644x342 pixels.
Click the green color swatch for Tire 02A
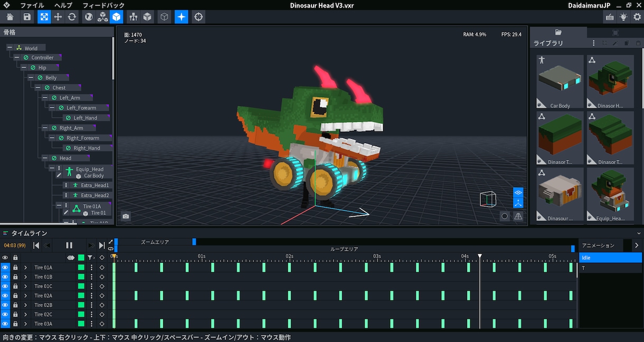81,296
